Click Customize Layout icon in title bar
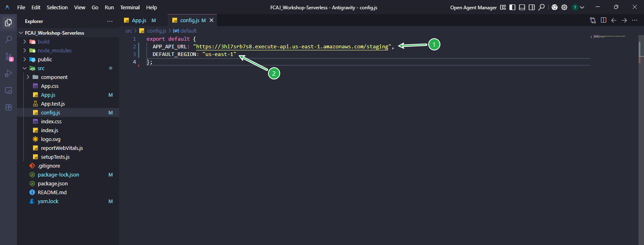Screen dimensions: 644x245 click(503, 7)
